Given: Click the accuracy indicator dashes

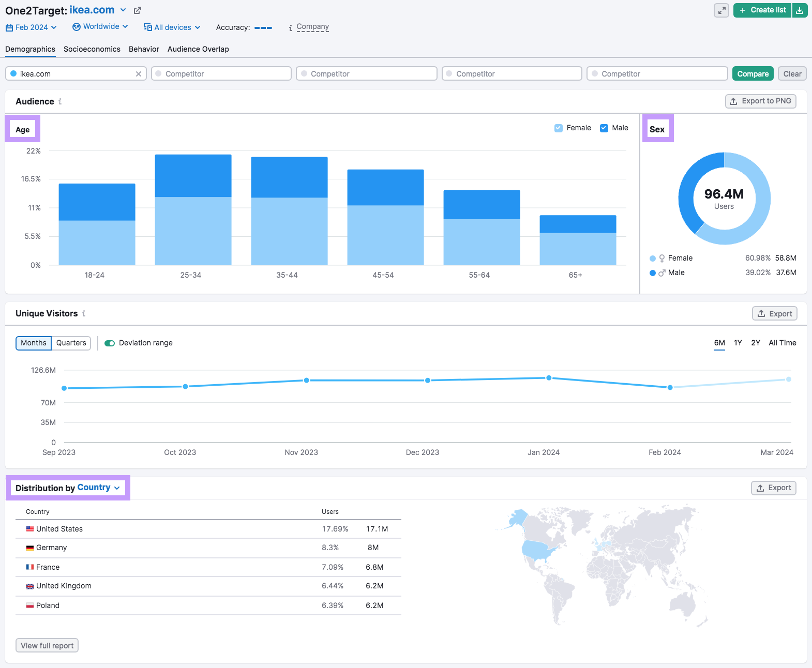Looking at the screenshot, I should click(263, 28).
